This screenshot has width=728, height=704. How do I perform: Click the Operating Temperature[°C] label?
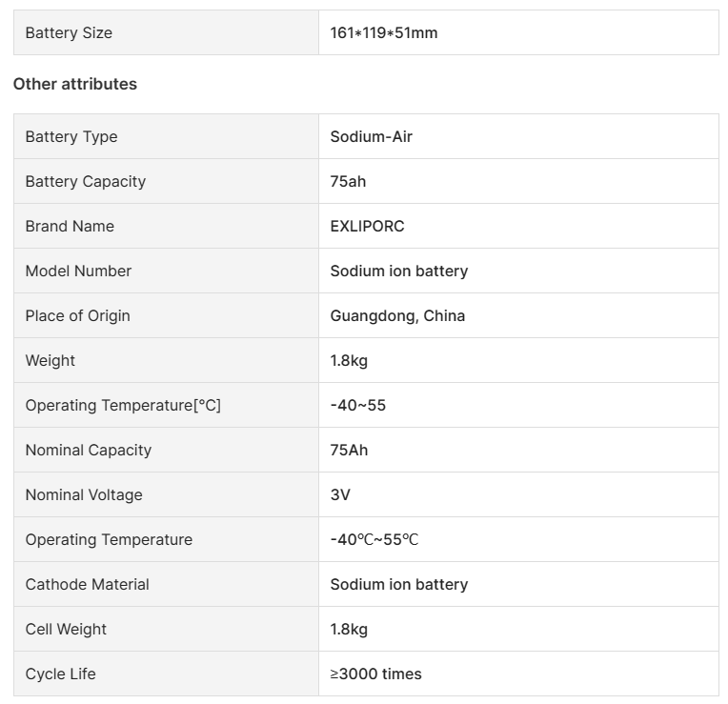click(123, 405)
